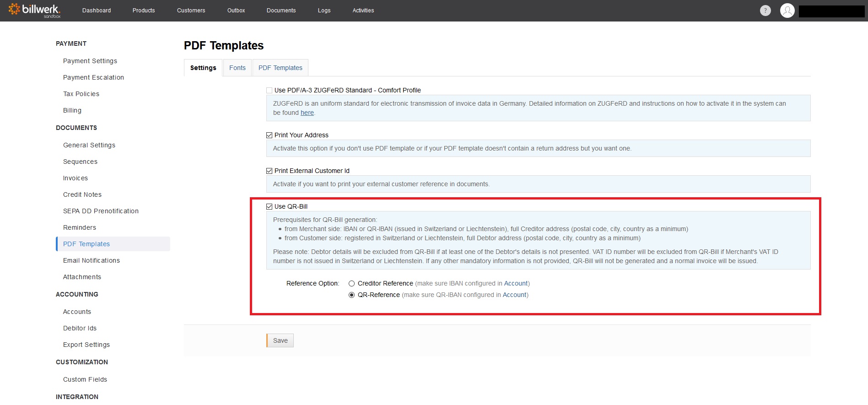Go to Sequences in sidebar

80,162
